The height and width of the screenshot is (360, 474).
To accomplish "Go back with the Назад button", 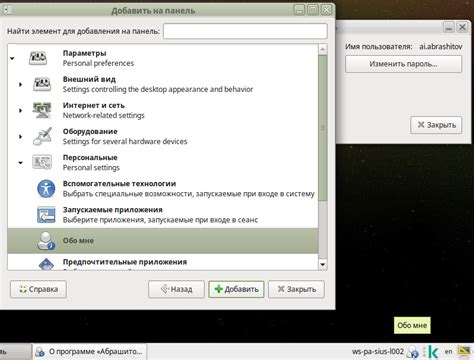I will (176, 289).
